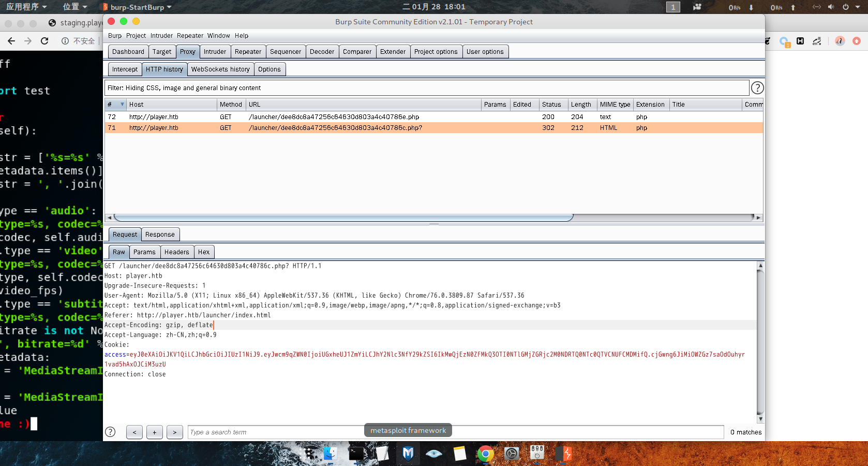Click the filter bar hiding CSS content
This screenshot has height=466, width=868.
427,88
